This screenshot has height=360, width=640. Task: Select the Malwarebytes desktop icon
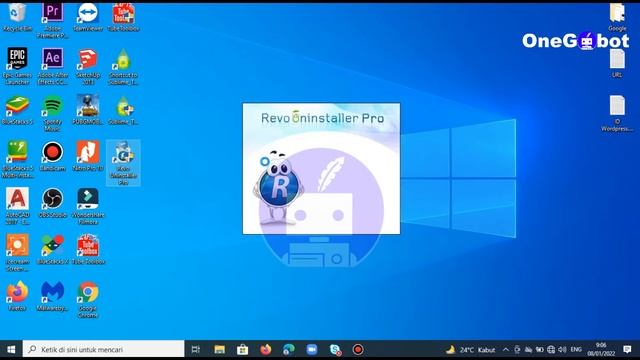(x=52, y=296)
